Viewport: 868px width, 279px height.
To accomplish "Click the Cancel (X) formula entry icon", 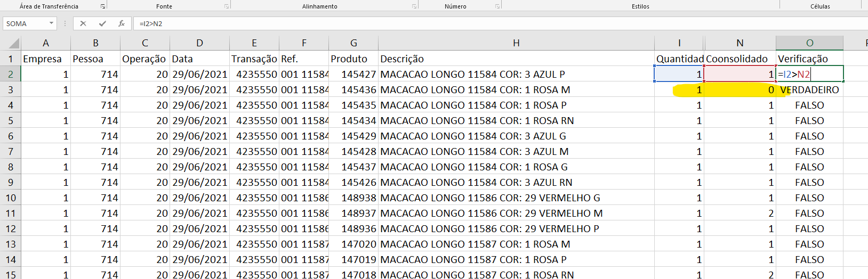I will click(x=83, y=23).
